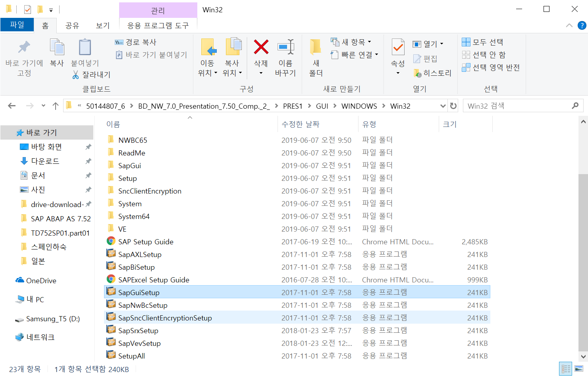Image resolution: width=588 pixels, height=376 pixels.
Task: Click the Copy (복사) ribbon icon
Action: (x=57, y=47)
